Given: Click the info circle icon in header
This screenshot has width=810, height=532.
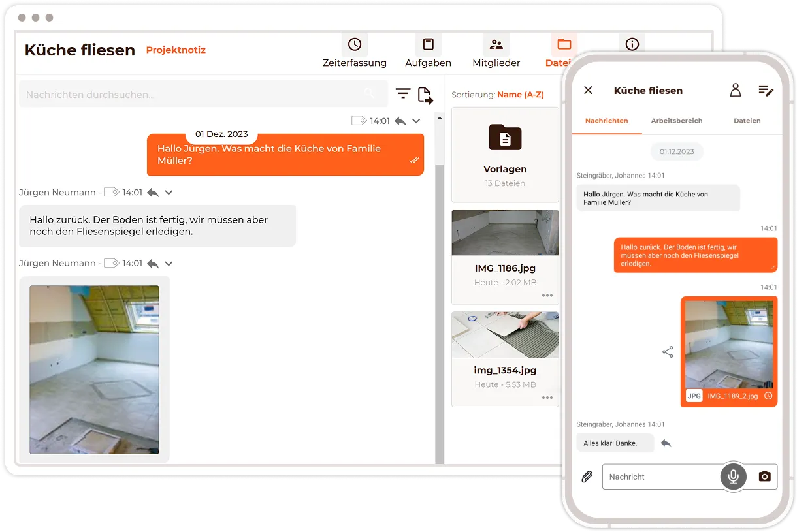Looking at the screenshot, I should tap(632, 44).
